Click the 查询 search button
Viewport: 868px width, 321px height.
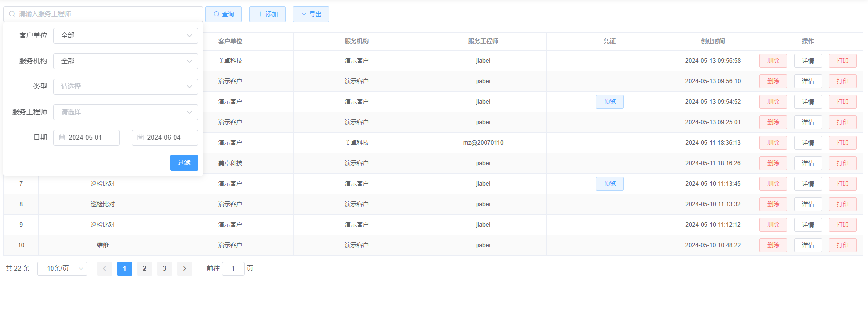[223, 14]
